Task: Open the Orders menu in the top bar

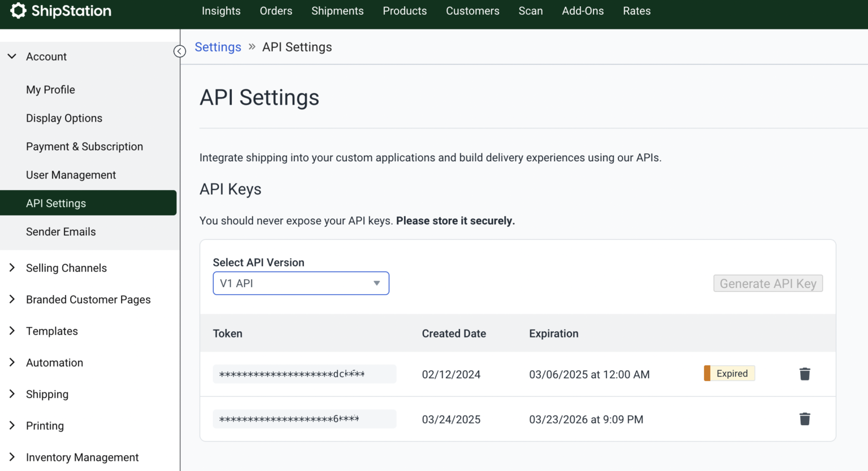Action: tap(276, 11)
